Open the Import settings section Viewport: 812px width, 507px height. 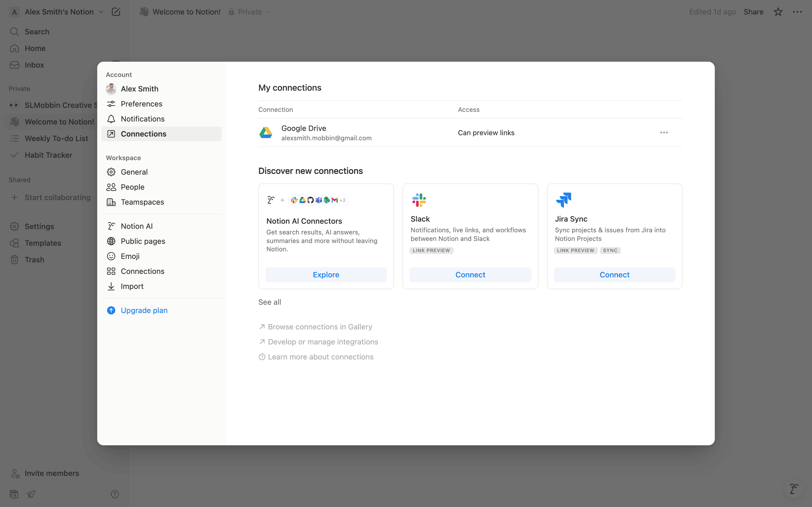(x=132, y=286)
